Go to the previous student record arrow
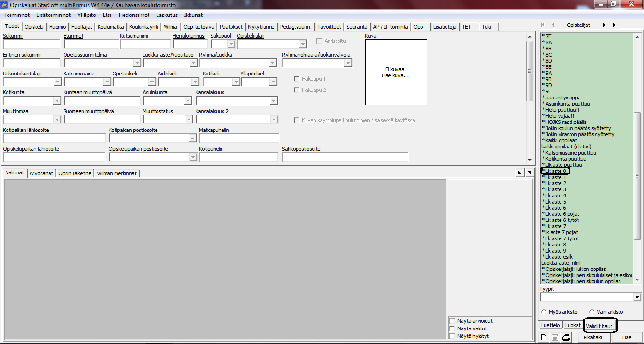The width and height of the screenshot is (644, 344). [x=553, y=25]
